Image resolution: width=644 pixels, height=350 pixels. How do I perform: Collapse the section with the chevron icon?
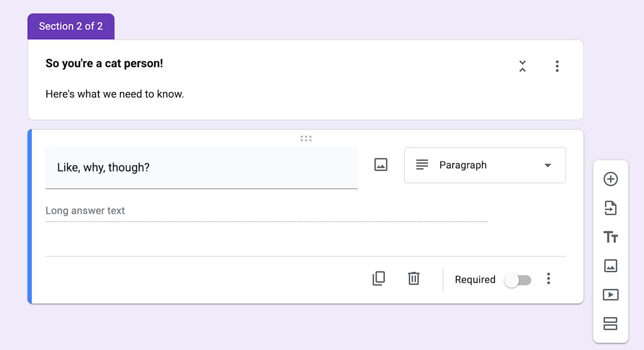[523, 66]
